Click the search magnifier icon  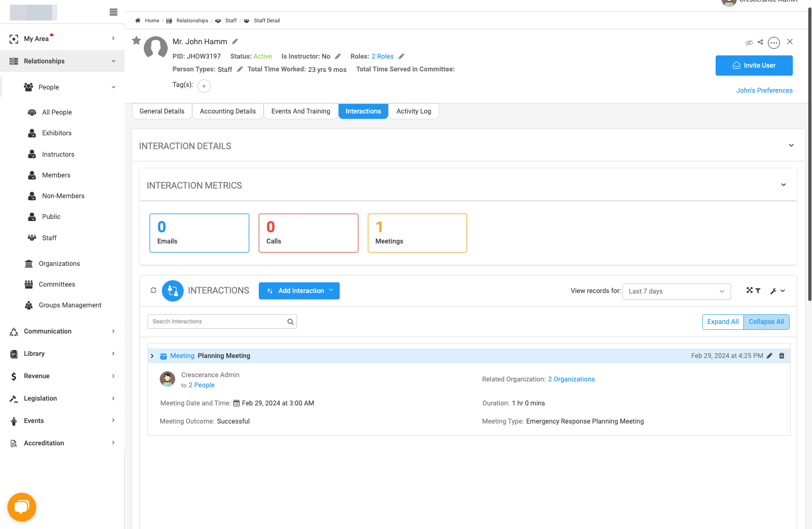(290, 322)
